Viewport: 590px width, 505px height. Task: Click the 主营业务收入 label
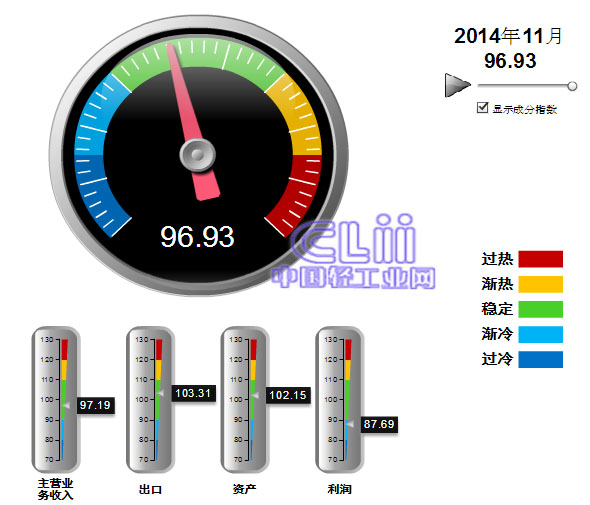click(55, 489)
